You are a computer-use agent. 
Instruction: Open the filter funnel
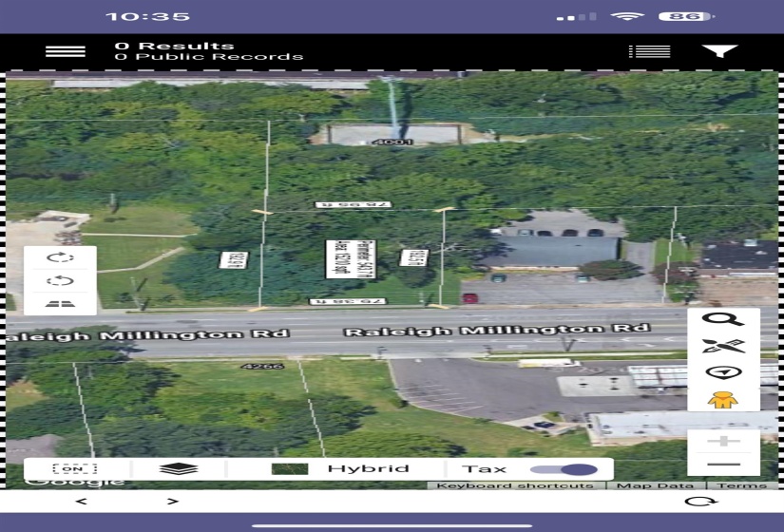pyautogui.click(x=719, y=51)
